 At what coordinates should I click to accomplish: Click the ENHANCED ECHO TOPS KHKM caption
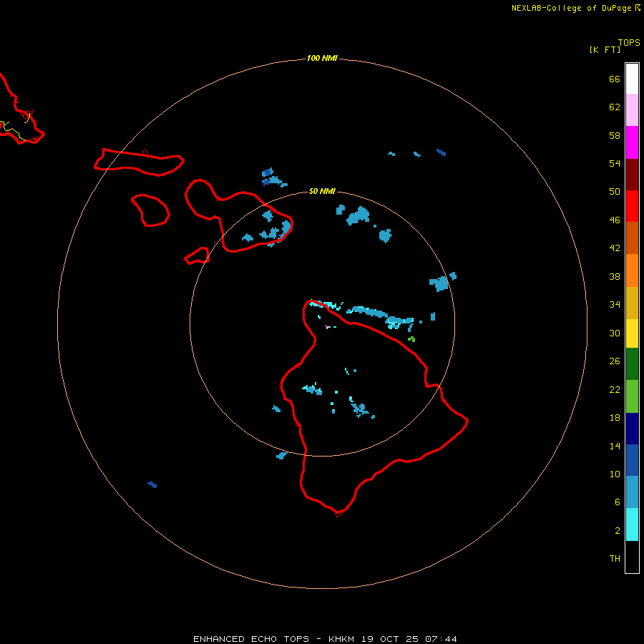[x=325, y=639]
